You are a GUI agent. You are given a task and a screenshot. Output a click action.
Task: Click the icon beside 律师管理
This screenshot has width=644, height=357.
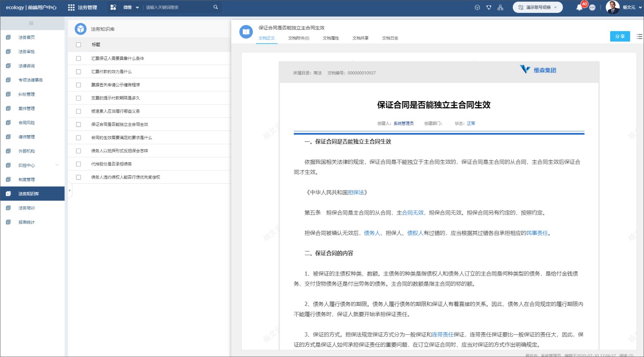[x=8, y=137]
